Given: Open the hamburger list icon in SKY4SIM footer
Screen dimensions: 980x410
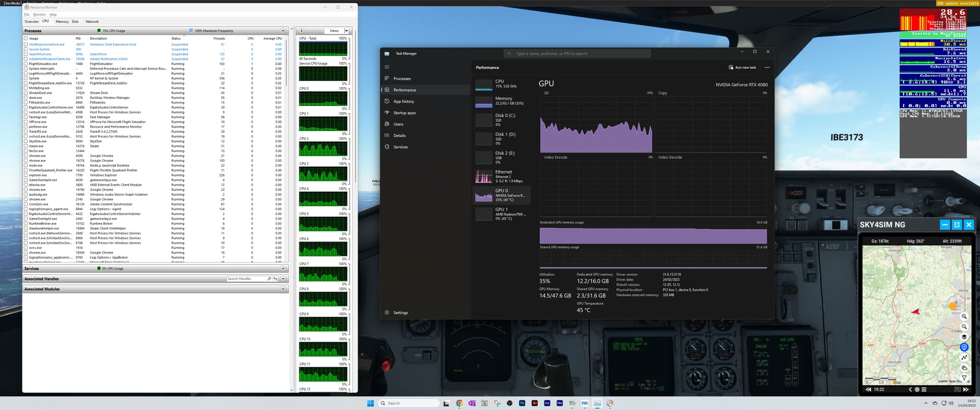Looking at the screenshot, I should [924, 390].
